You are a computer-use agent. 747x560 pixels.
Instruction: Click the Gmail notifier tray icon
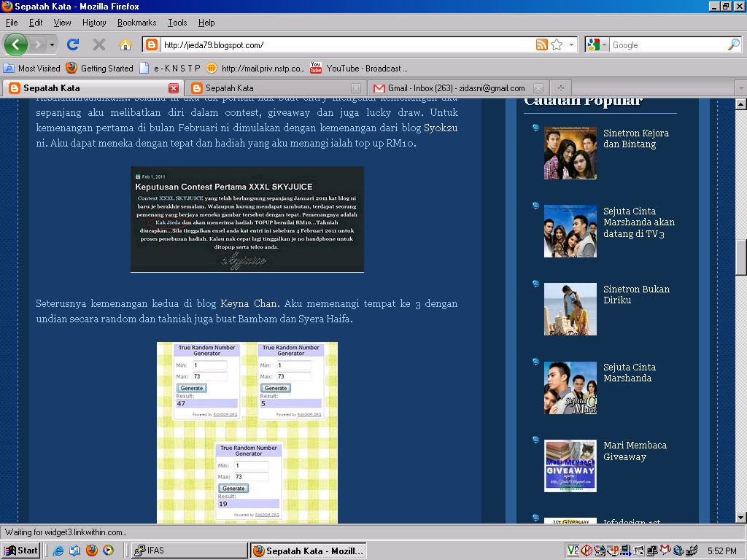coord(665,551)
